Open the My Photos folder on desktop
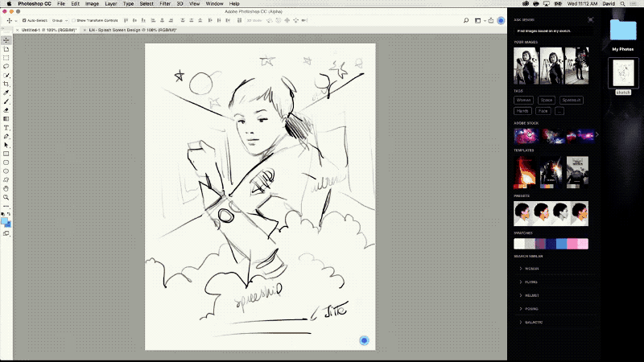The image size is (644, 362). coord(622,30)
